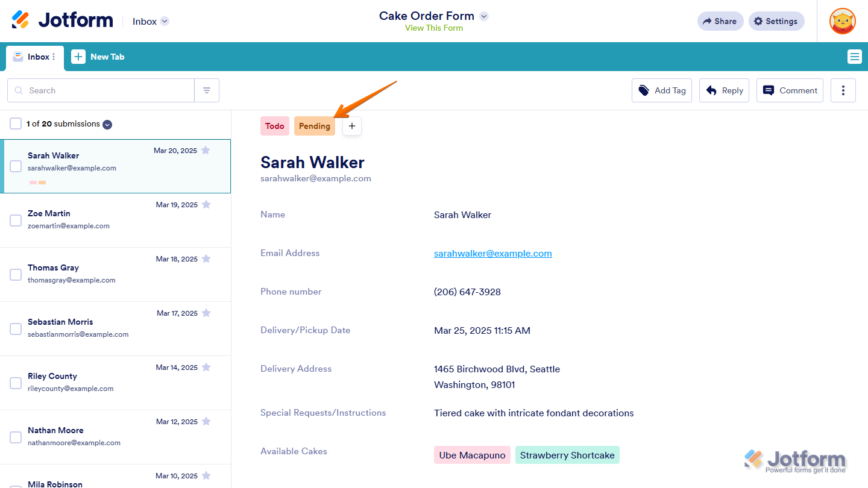Check the Thomas Gray submission checkbox

[16, 275]
